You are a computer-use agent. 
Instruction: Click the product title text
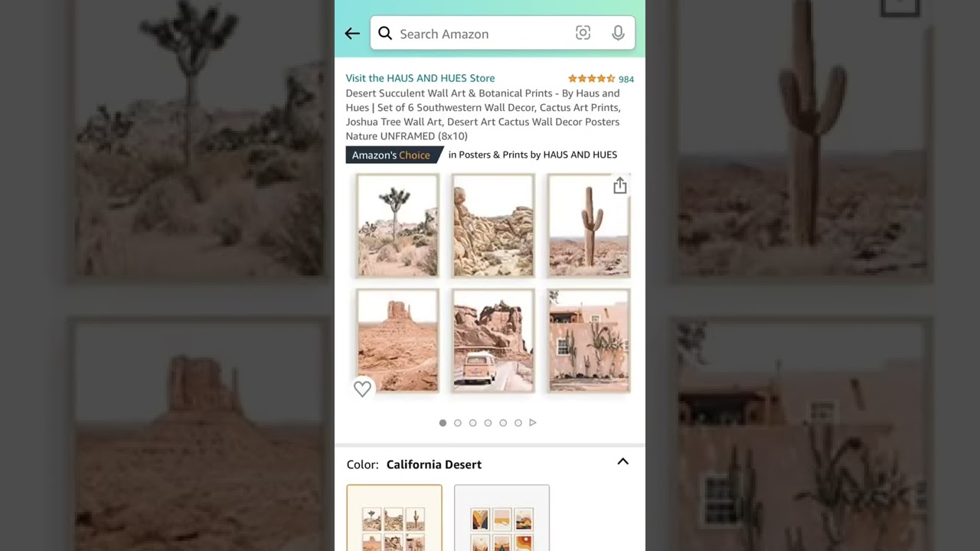pyautogui.click(x=483, y=115)
